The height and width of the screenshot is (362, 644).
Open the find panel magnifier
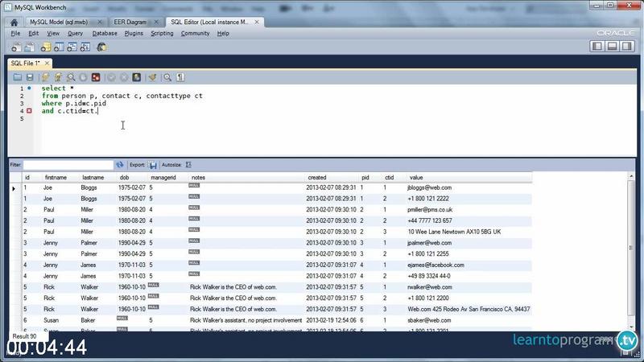coord(167,77)
